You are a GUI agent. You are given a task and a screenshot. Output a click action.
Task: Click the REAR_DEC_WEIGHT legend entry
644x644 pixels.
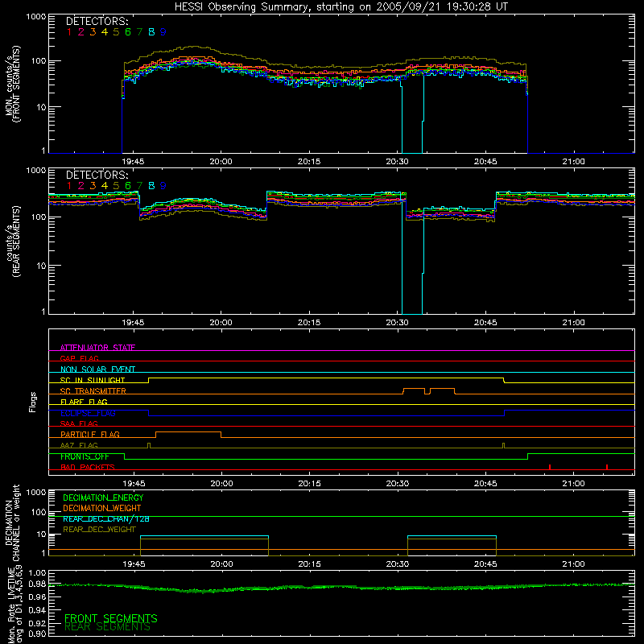click(x=99, y=530)
